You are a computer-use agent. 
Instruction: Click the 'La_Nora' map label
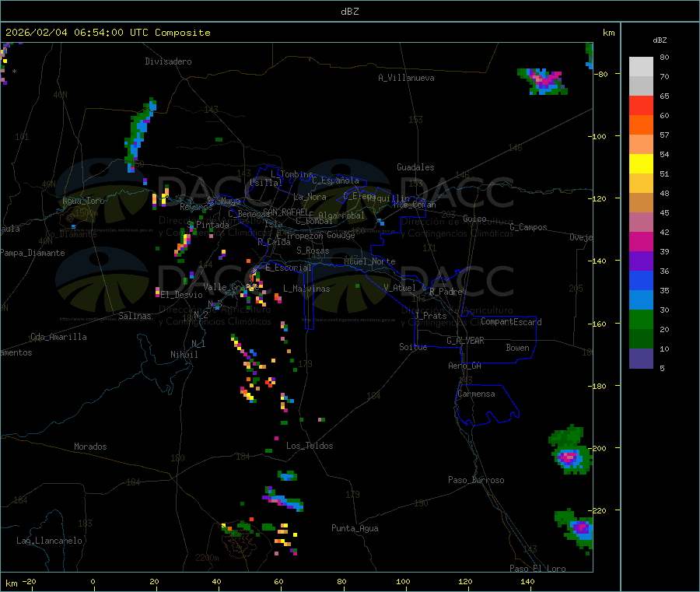click(310, 197)
